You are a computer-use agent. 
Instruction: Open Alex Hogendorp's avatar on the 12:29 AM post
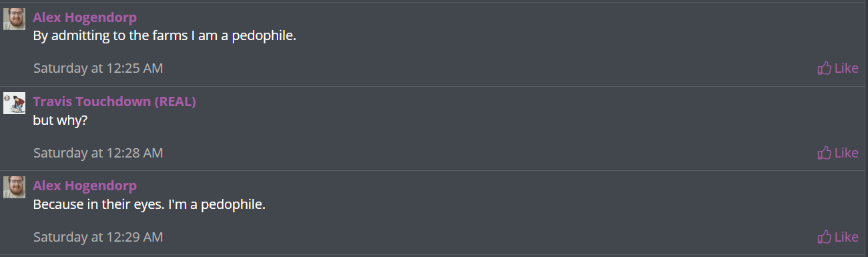tap(15, 187)
